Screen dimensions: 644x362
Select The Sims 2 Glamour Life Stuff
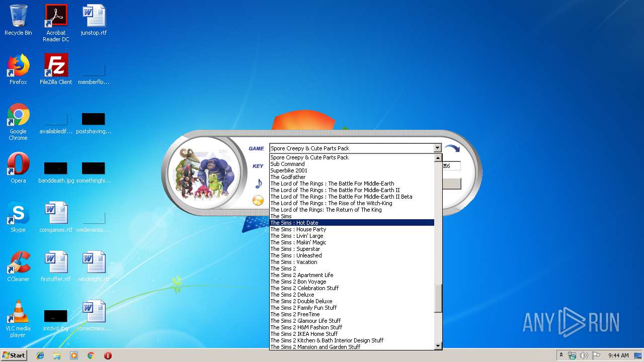(352, 321)
